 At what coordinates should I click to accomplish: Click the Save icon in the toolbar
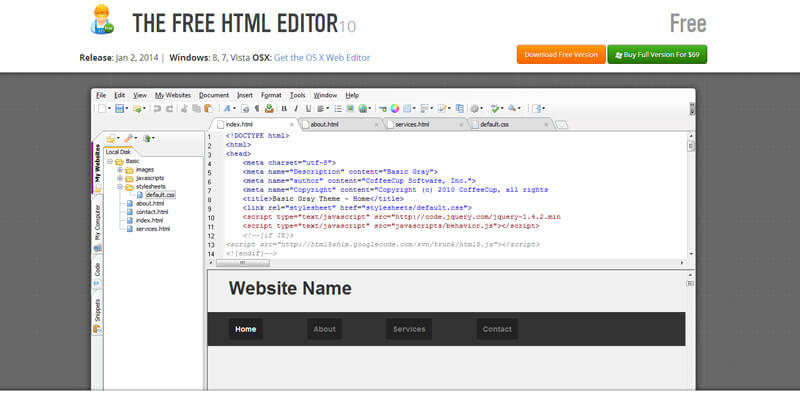[119, 108]
